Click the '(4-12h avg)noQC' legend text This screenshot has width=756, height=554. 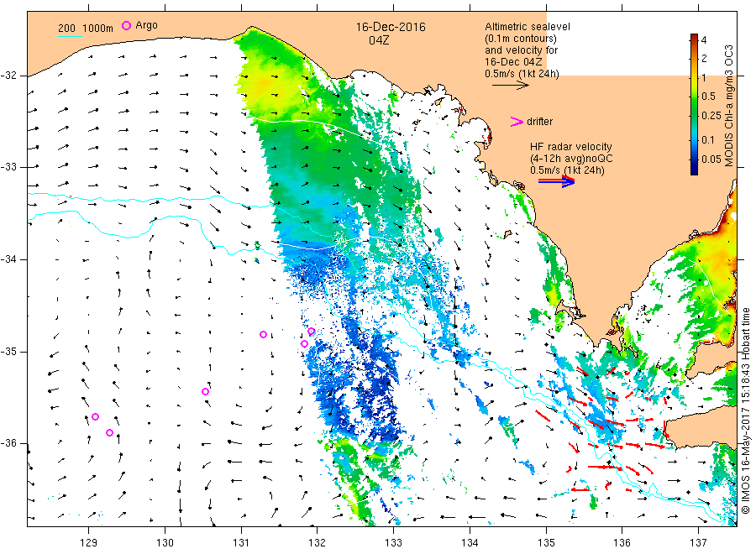[571, 159]
